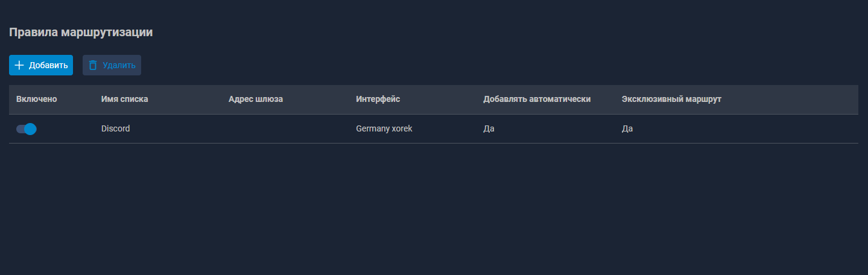Sort by Имя списка column header
The width and height of the screenshot is (868, 275).
click(124, 100)
